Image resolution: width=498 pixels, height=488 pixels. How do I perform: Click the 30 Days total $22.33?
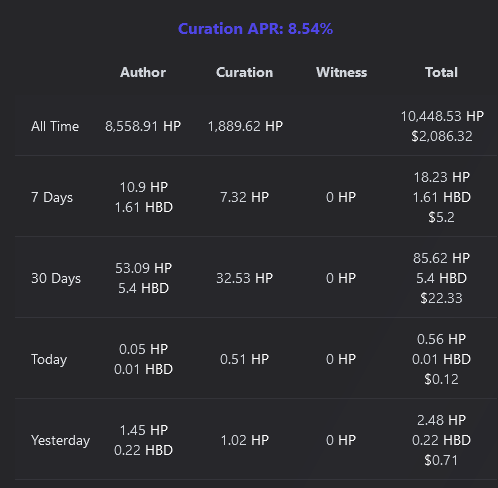click(x=441, y=298)
